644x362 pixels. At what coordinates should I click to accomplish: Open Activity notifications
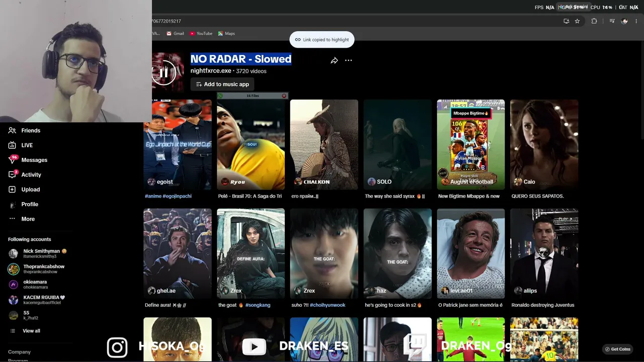coord(31,174)
